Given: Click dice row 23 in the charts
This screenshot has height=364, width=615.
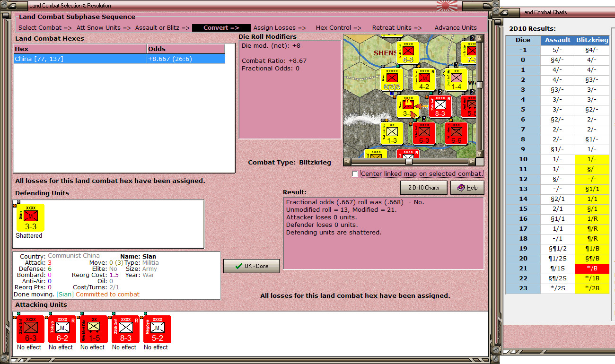Looking at the screenshot, I should (x=523, y=288).
